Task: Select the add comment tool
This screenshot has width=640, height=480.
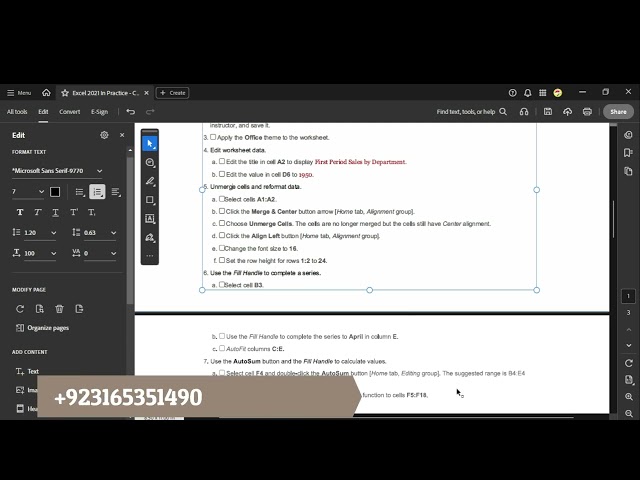Action: coord(150,162)
